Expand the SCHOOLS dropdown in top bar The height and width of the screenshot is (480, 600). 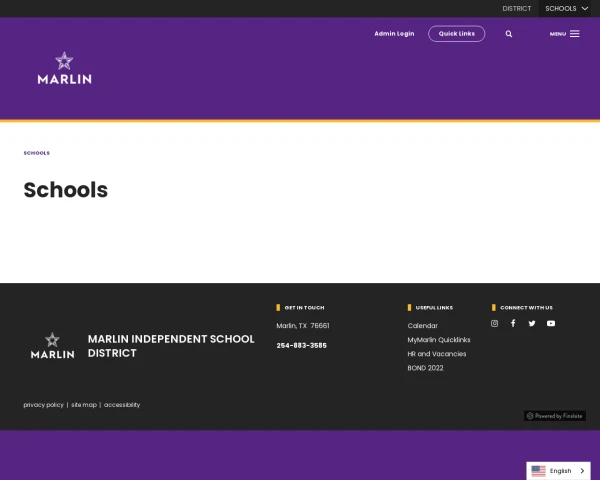566,8
